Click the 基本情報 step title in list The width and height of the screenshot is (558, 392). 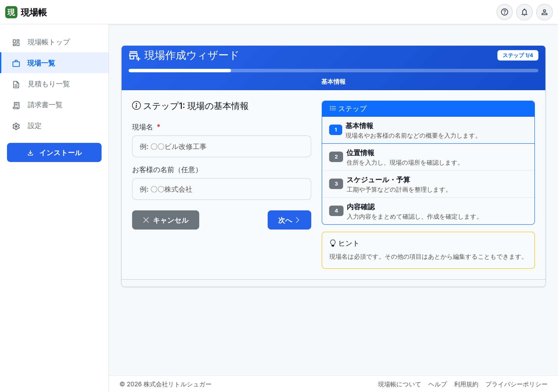point(359,126)
